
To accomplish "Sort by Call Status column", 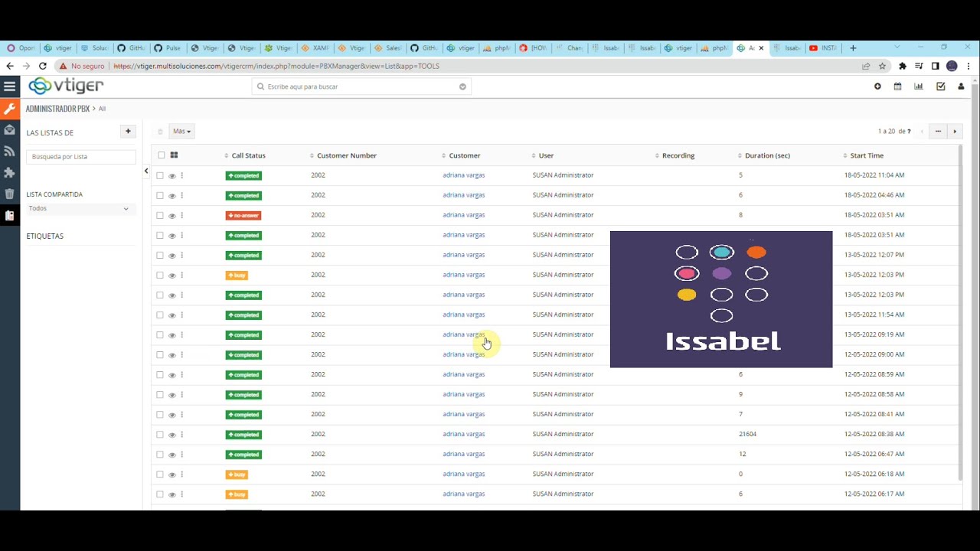I will (x=248, y=155).
